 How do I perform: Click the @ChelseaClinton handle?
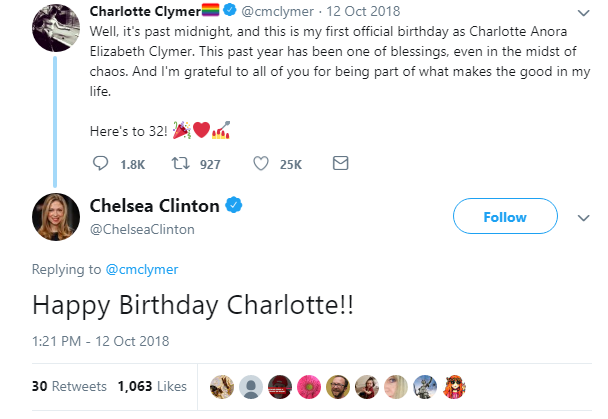point(142,229)
